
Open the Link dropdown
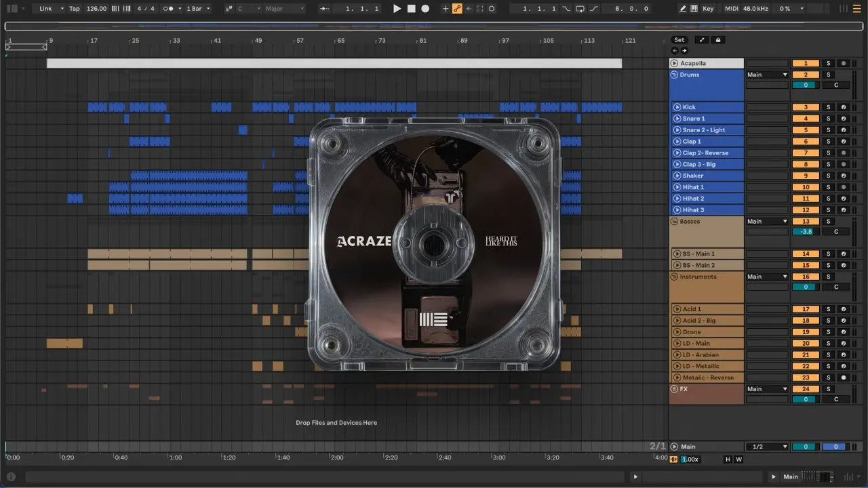click(51, 9)
